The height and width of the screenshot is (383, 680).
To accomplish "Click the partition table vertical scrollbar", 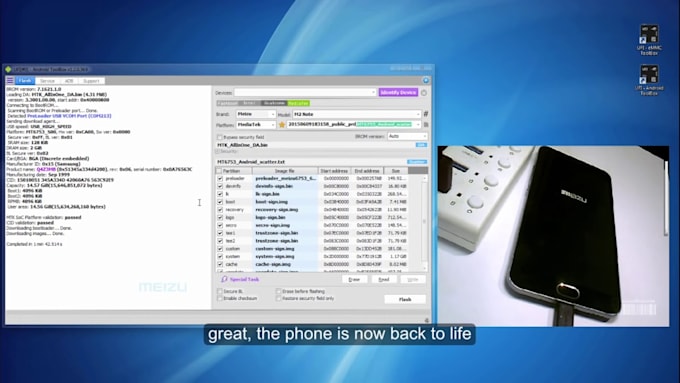I will point(425,221).
